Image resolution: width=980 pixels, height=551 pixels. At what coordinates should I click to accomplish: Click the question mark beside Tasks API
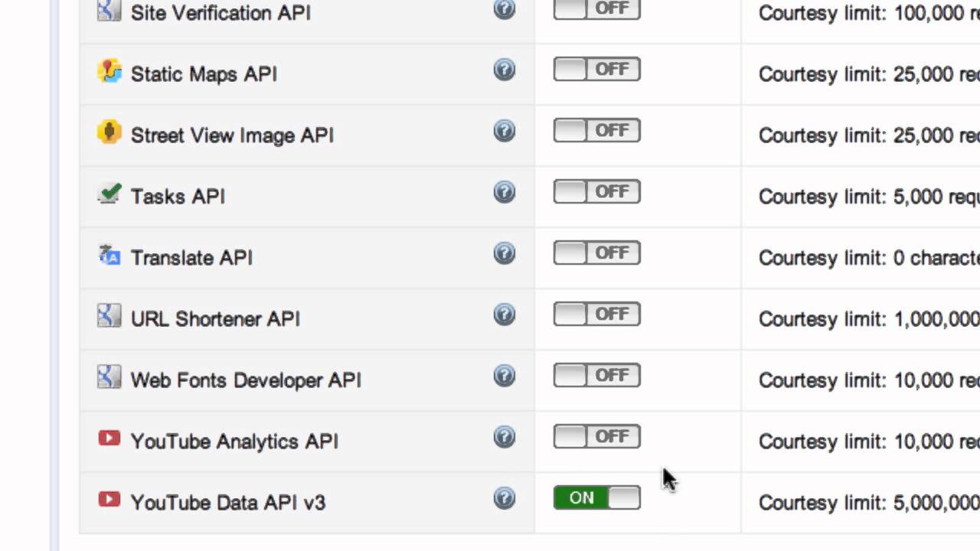pos(504,192)
